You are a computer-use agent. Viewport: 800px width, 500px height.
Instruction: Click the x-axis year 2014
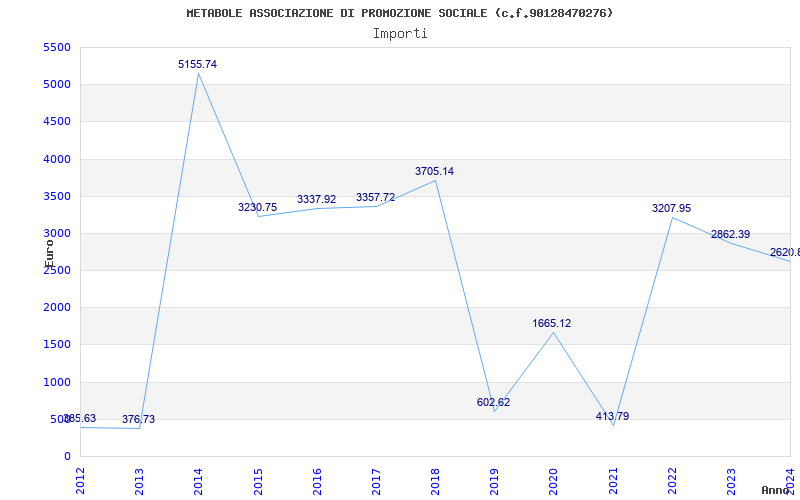click(198, 481)
